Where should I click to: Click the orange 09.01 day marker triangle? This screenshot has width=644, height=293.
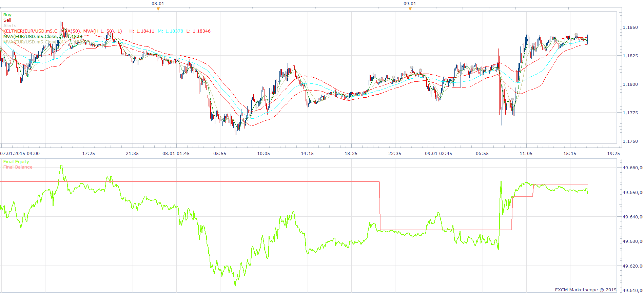410,9
